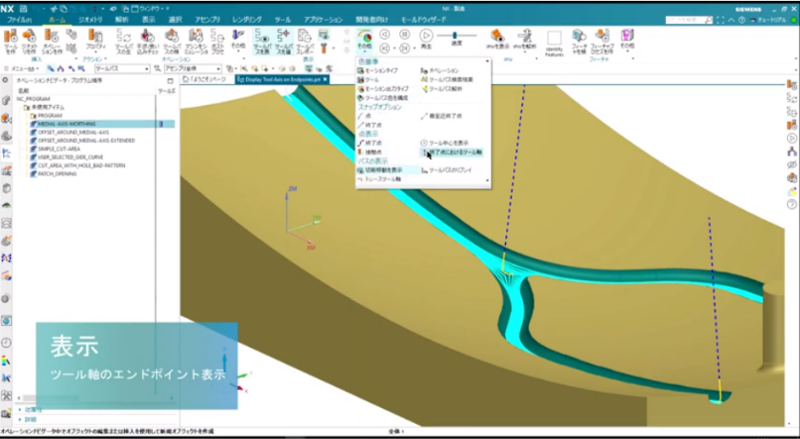
Task: Toggle 終了点におけるツール軸 option in dropdown
Action: (x=455, y=151)
